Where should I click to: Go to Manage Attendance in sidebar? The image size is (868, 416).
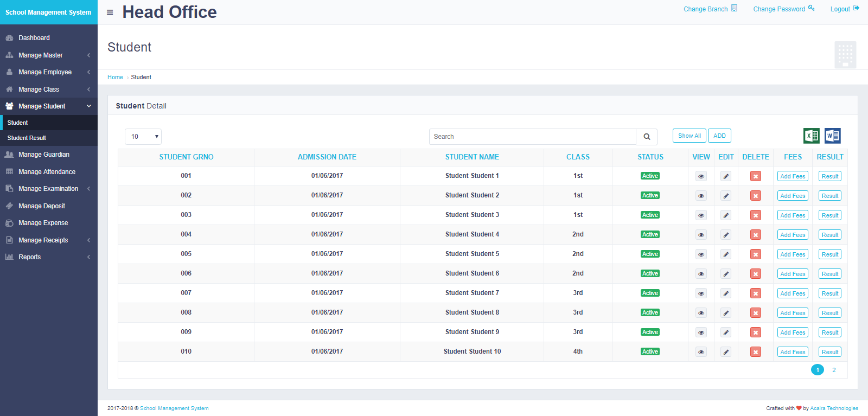(47, 172)
